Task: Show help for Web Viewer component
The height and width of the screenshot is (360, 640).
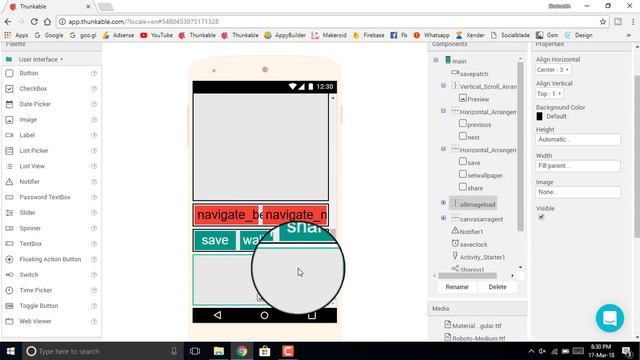Action: [x=94, y=321]
